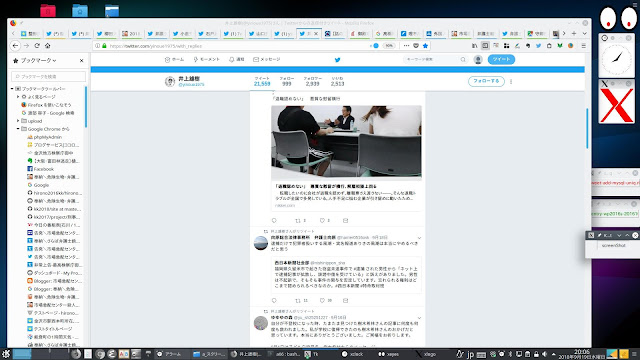Image resolution: width=640 pixels, height=360 pixels.
Task: Click the retweet icon under the first tweet
Action: (x=298, y=220)
